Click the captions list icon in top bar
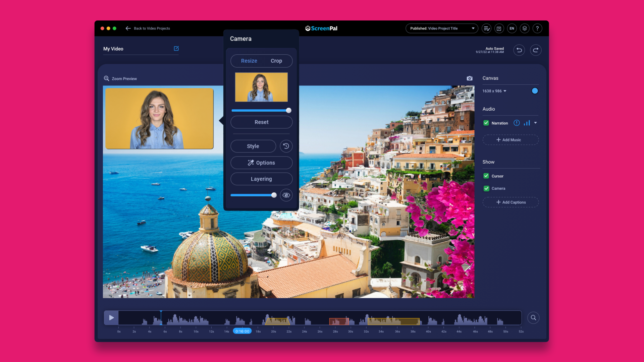This screenshot has height=362, width=644. (x=486, y=28)
